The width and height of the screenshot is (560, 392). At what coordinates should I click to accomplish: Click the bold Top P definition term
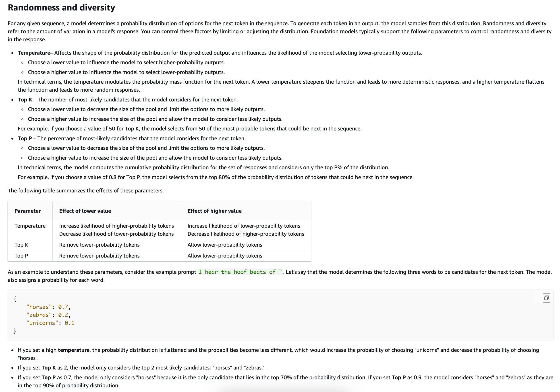click(25, 138)
